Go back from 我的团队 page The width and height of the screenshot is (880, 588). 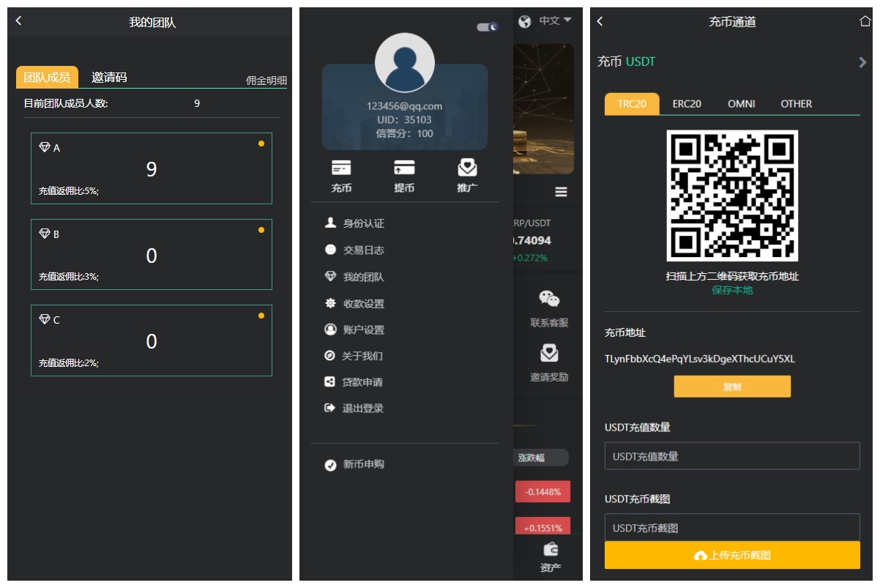[19, 21]
